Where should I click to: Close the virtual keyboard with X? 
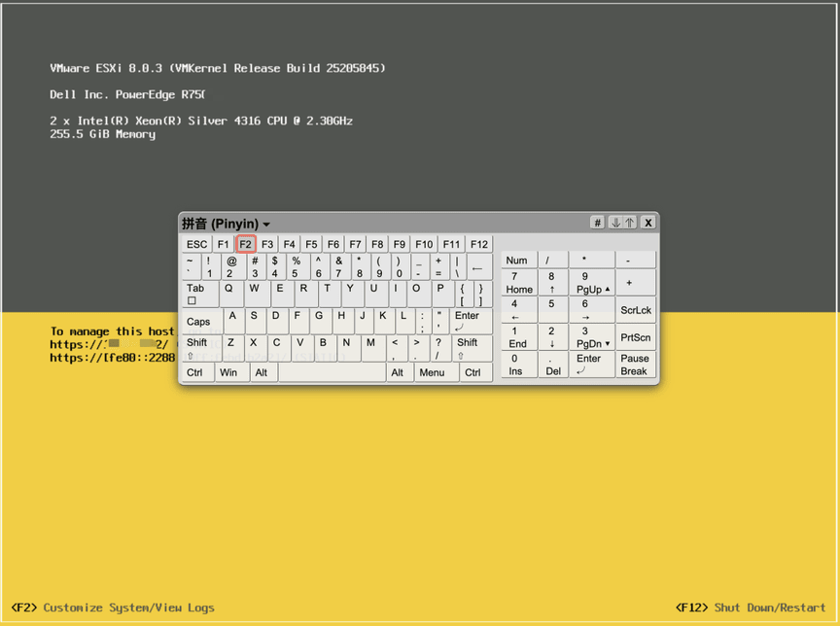point(648,223)
